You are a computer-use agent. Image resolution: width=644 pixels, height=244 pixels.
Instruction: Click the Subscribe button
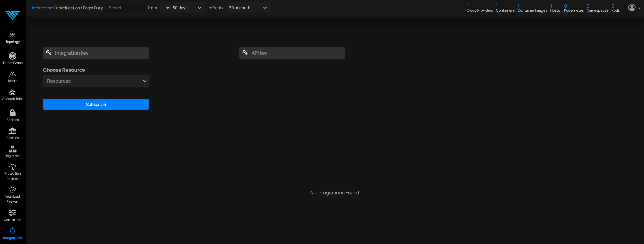tap(96, 104)
